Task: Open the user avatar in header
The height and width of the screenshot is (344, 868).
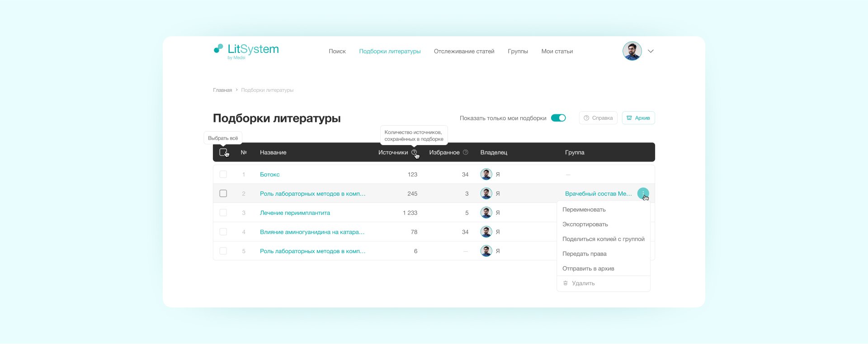Action: click(x=632, y=51)
